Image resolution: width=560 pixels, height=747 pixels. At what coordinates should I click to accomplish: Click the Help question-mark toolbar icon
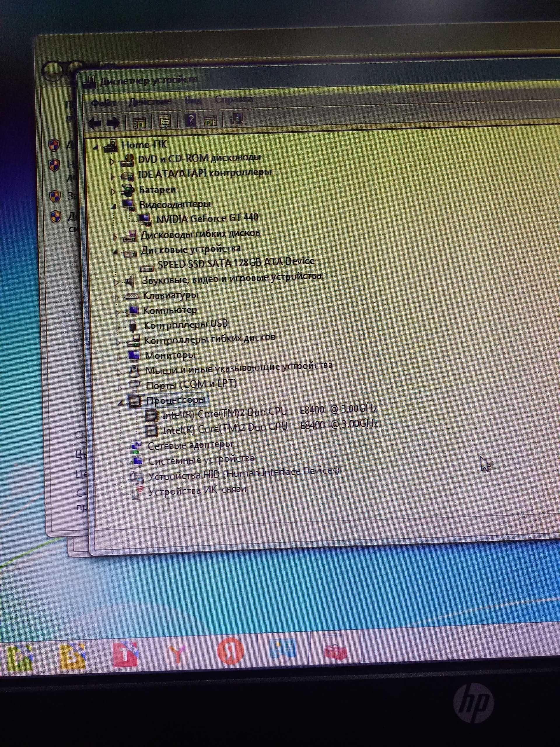click(191, 120)
